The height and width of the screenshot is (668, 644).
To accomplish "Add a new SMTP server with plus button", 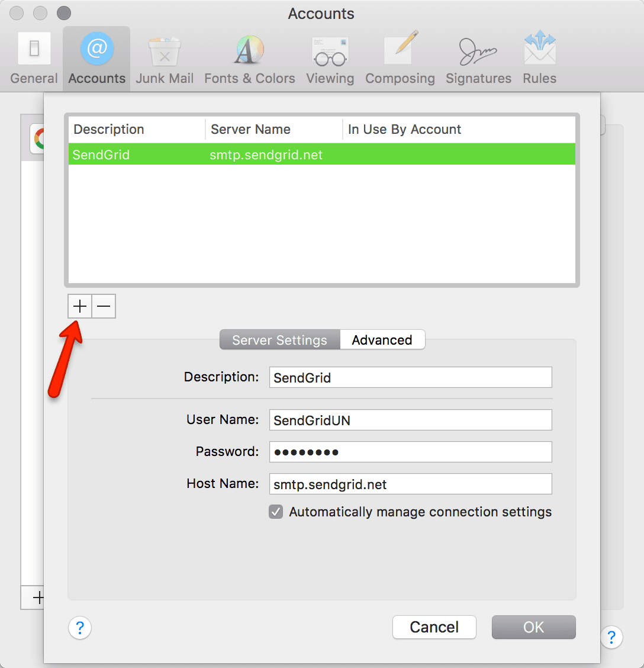I will pyautogui.click(x=79, y=306).
